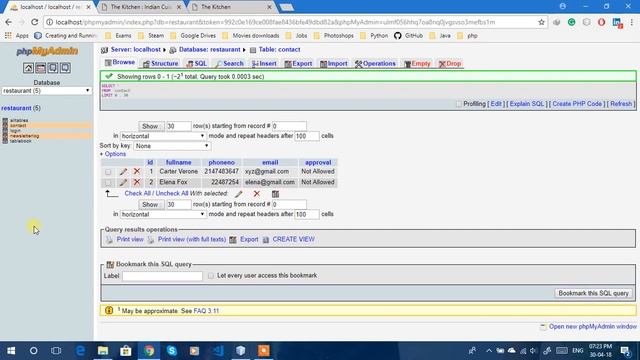The width and height of the screenshot is (640, 360).
Task: Bookmark page with the star icon
Action: pos(541,22)
